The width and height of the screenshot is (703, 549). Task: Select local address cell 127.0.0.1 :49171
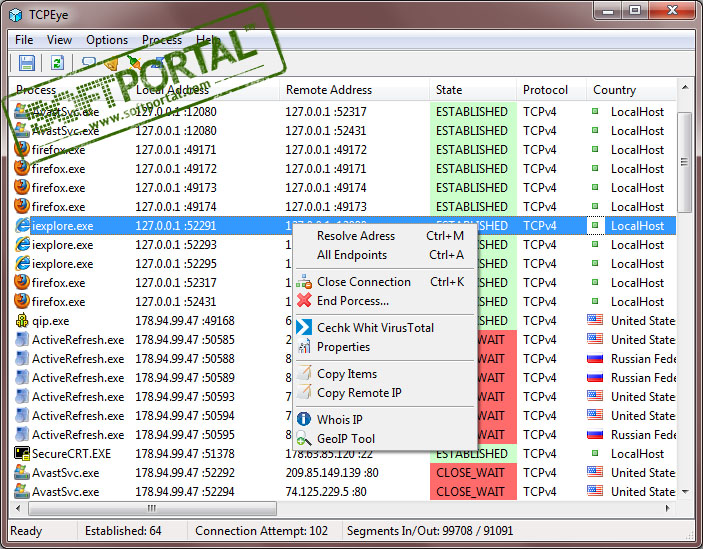(175, 149)
